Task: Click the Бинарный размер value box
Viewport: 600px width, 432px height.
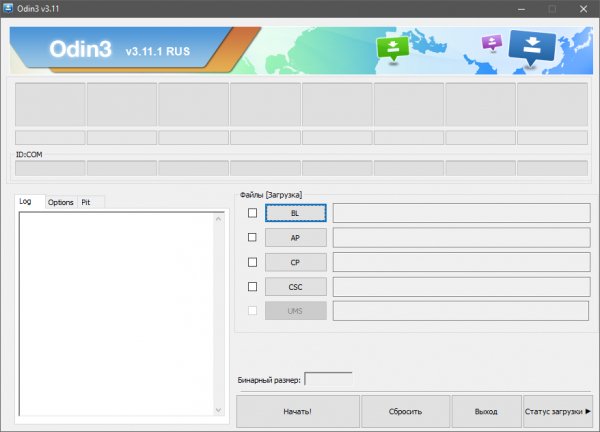Action: [x=328, y=380]
